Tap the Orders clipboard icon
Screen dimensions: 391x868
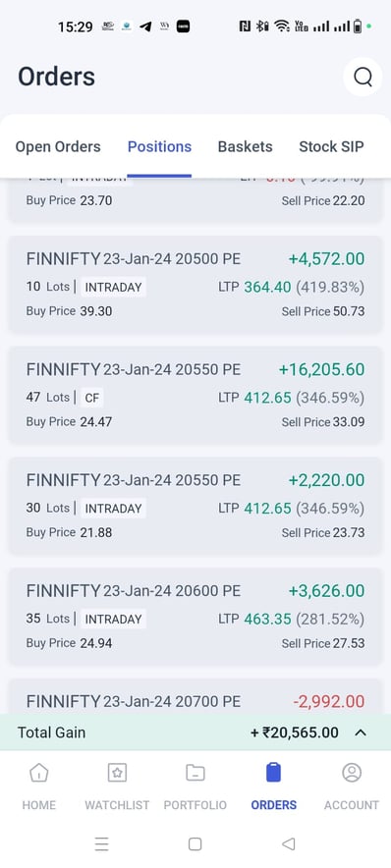point(273,772)
